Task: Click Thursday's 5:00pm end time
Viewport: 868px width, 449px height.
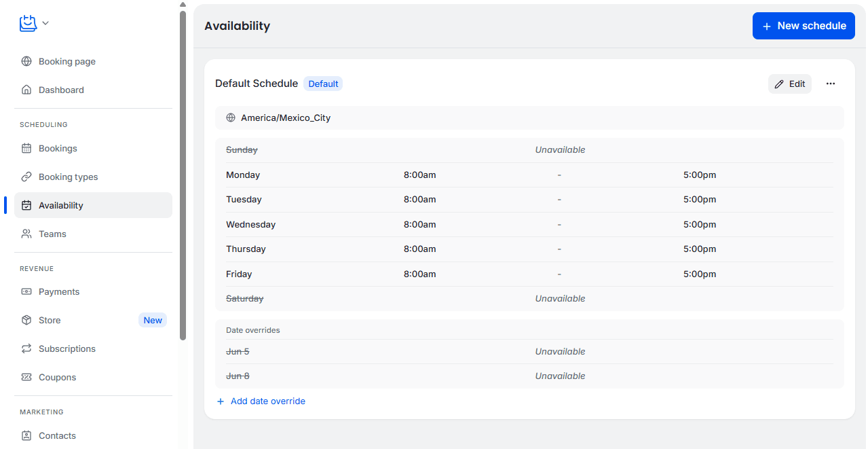Action: click(700, 249)
